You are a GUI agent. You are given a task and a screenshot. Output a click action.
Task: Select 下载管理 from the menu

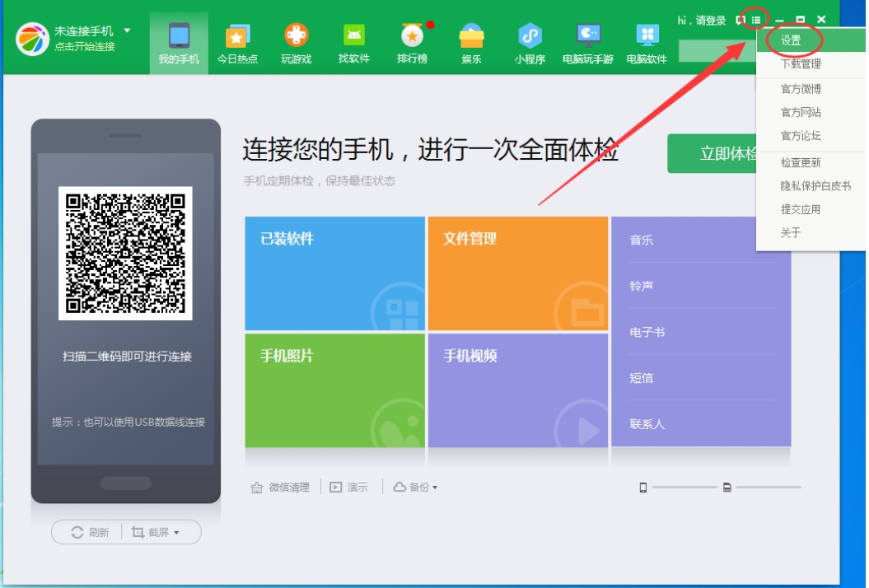pyautogui.click(x=811, y=63)
